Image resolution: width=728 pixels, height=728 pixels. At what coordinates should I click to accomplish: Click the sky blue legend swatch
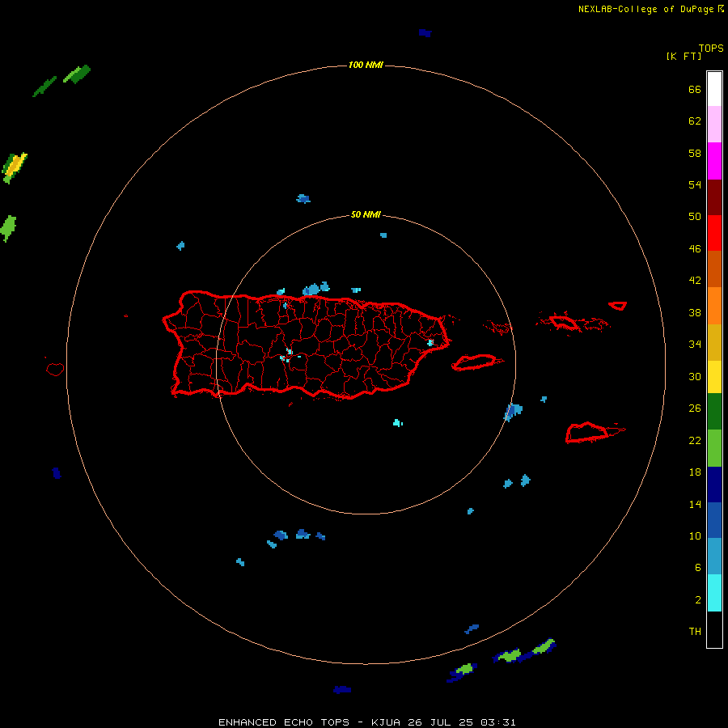pos(714,557)
